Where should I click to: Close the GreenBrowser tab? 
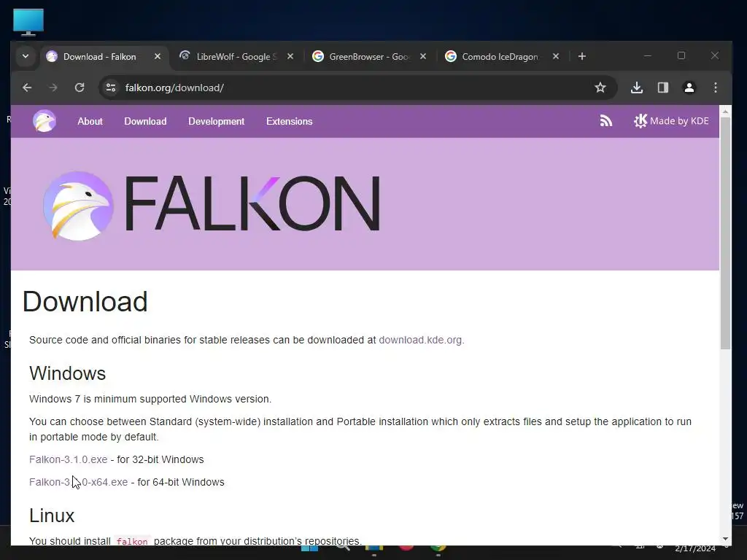tap(422, 57)
